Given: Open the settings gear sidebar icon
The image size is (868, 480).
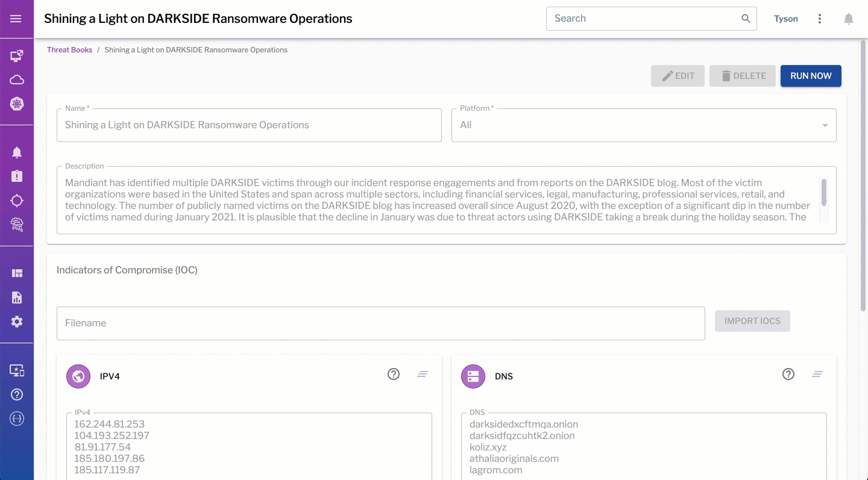Looking at the screenshot, I should coord(17,322).
